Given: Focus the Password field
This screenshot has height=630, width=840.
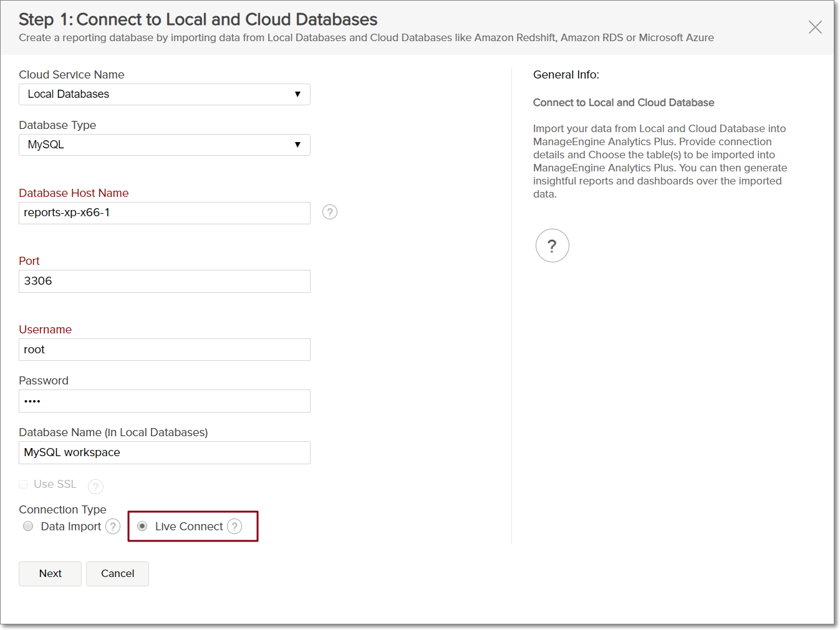Looking at the screenshot, I should [x=165, y=401].
